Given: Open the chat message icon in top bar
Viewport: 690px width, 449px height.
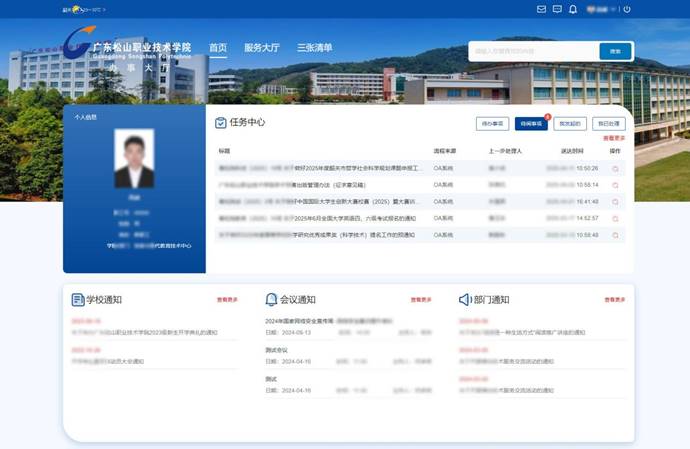Looking at the screenshot, I should (x=557, y=9).
